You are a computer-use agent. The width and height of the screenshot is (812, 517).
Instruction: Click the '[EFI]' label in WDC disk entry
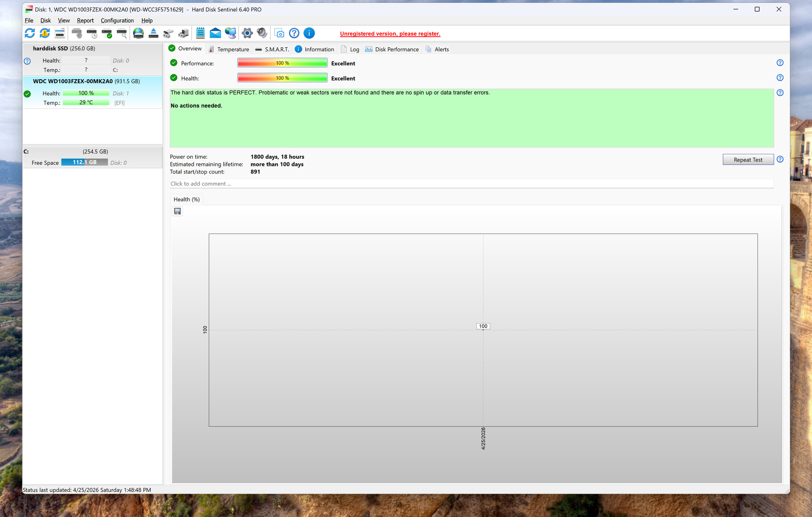(119, 103)
